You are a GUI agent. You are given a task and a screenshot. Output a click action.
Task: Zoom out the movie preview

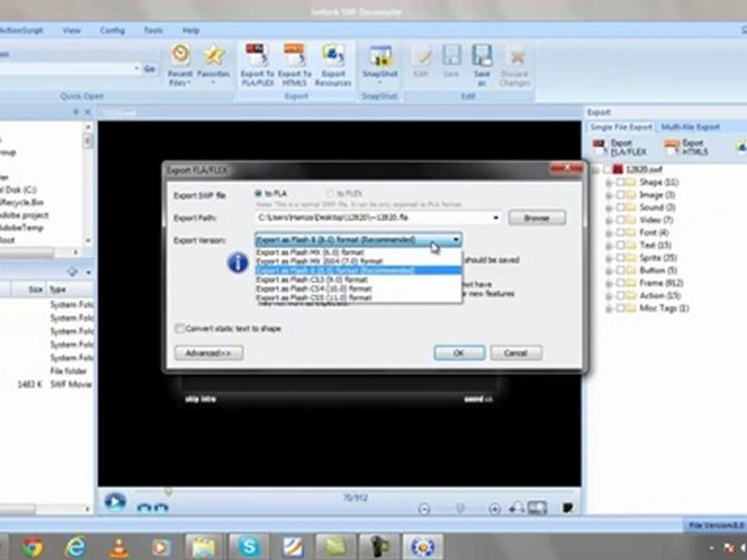(424, 509)
